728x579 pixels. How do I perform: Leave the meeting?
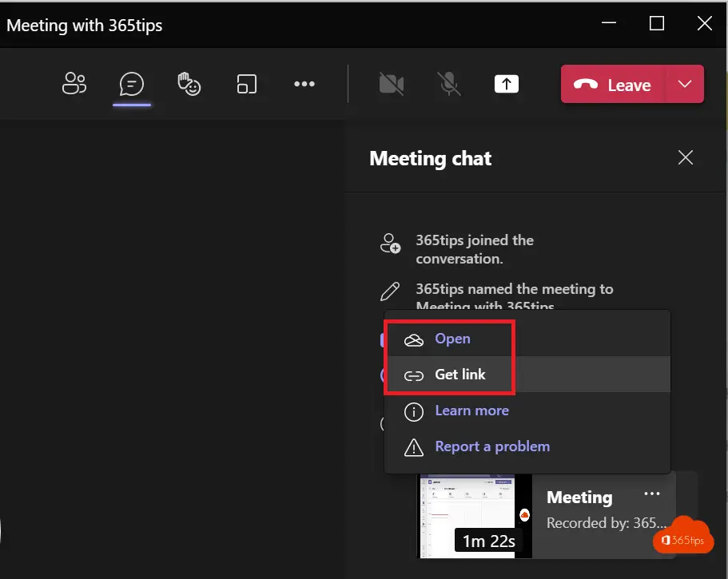click(x=613, y=85)
